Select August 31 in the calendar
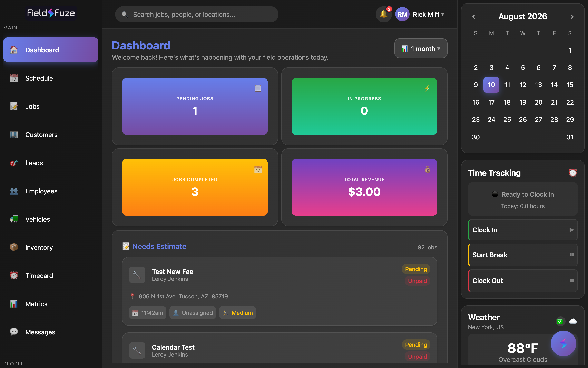 [570, 137]
